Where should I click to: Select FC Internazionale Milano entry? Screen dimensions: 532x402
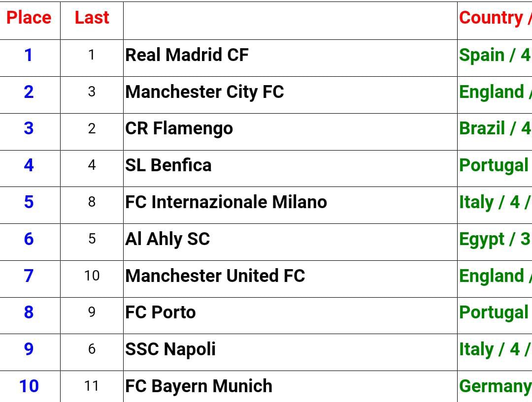[x=226, y=202]
